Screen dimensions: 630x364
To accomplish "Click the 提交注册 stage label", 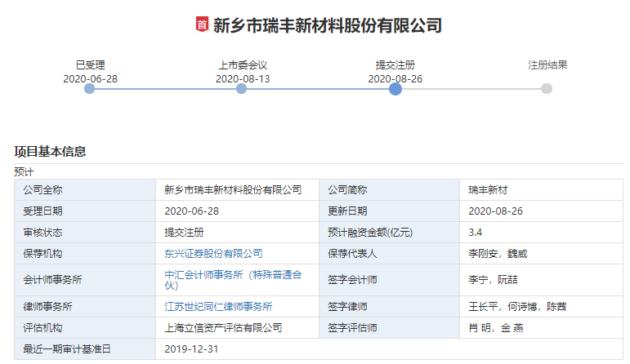I will pos(395,65).
